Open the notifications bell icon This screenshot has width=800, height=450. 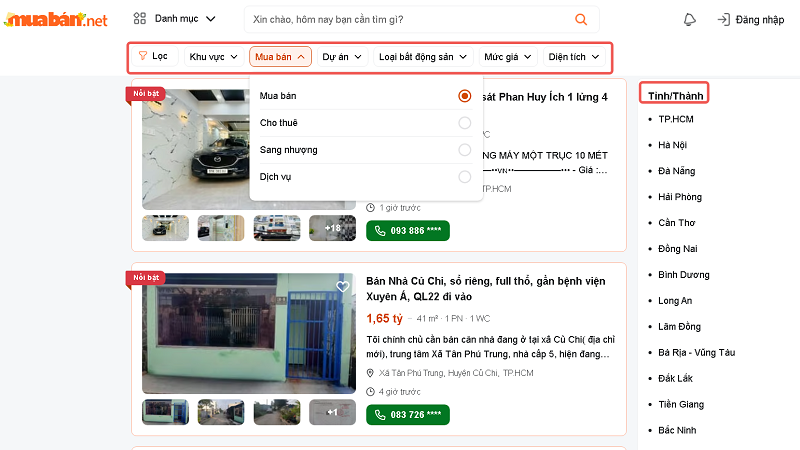[x=689, y=19]
